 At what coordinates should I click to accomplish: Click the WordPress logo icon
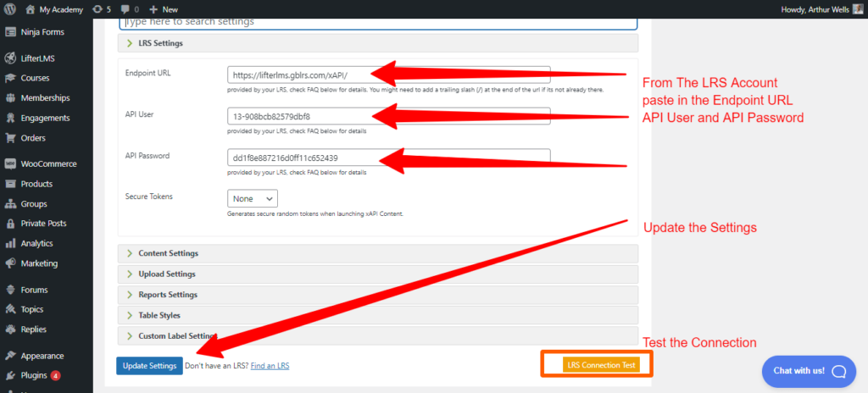10,9
